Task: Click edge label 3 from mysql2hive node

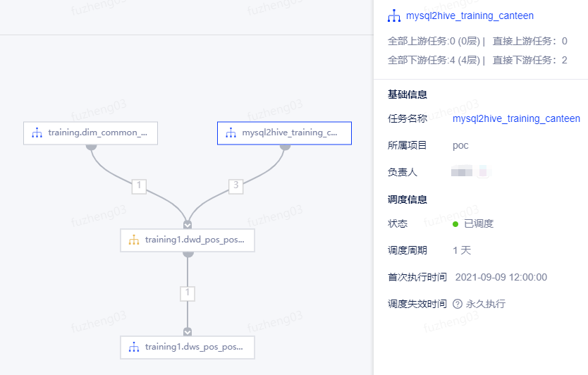Action: tap(236, 186)
